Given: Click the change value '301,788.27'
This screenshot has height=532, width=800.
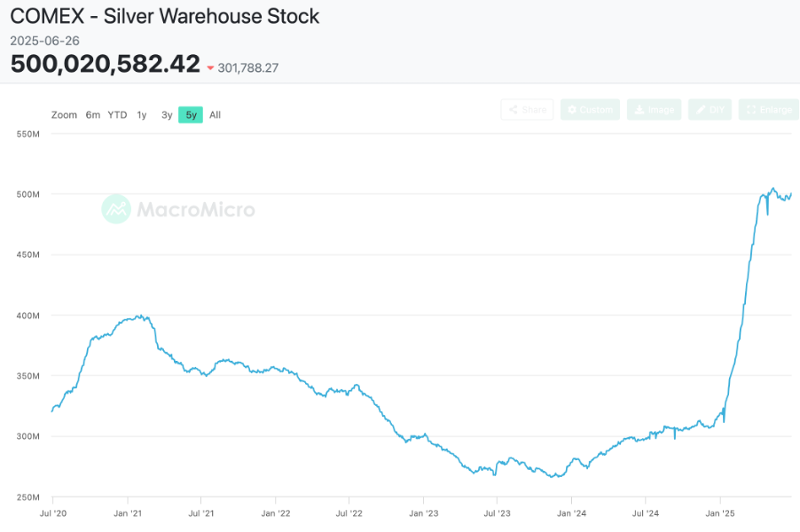Looking at the screenshot, I should pyautogui.click(x=248, y=68).
